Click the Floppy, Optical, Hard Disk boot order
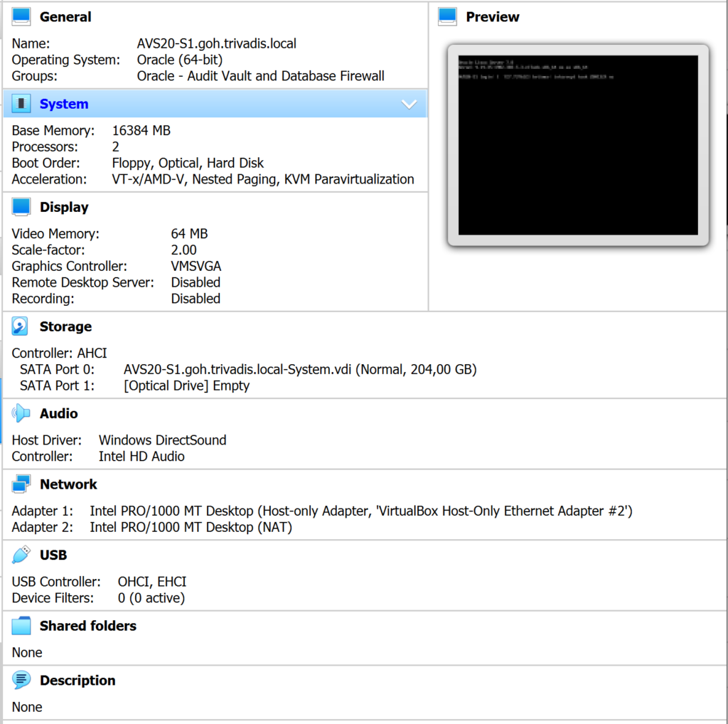728x724 pixels. coord(188,163)
